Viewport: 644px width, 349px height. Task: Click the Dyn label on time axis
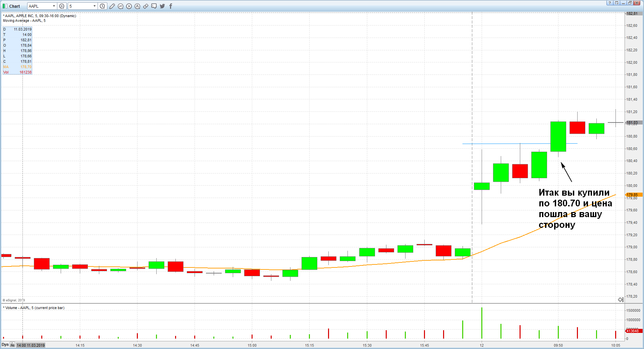[5, 345]
